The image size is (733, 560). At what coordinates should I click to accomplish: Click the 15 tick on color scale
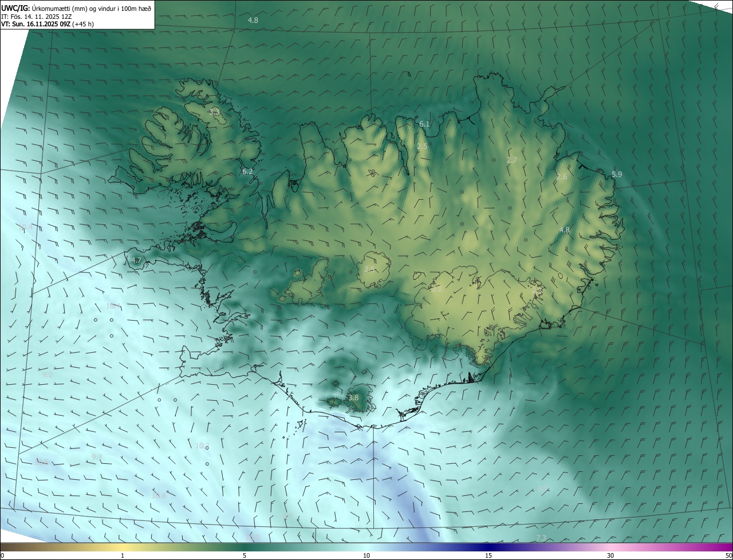[488, 555]
